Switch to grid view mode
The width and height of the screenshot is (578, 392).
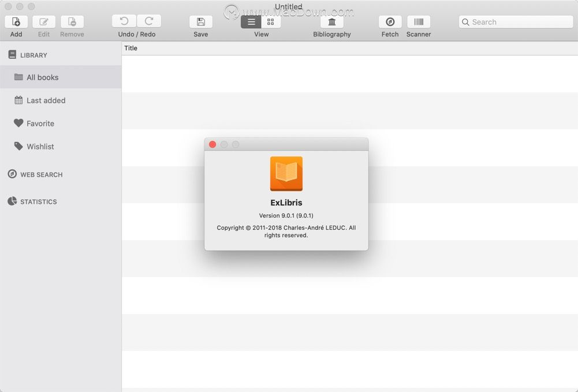271,22
